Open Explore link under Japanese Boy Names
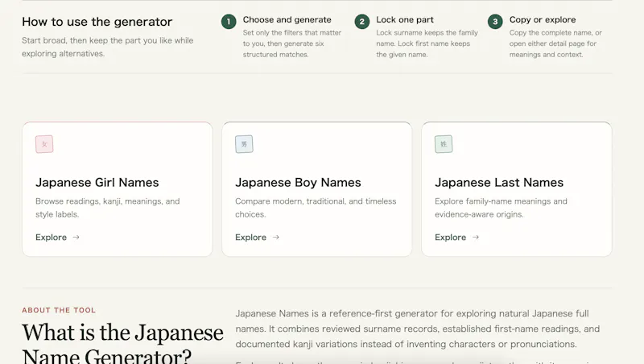Screen dimensions: 644x364 (x=257, y=237)
